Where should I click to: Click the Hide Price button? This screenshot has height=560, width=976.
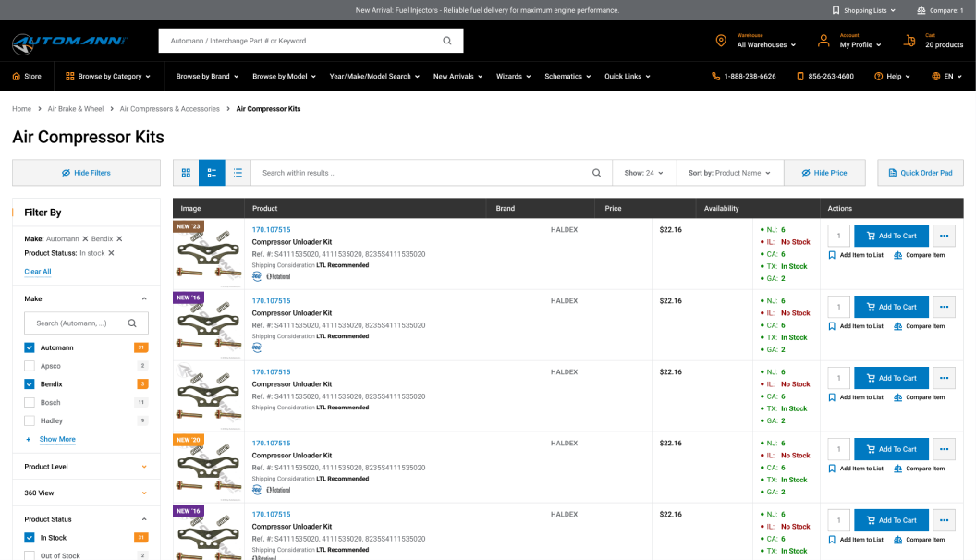[824, 173]
